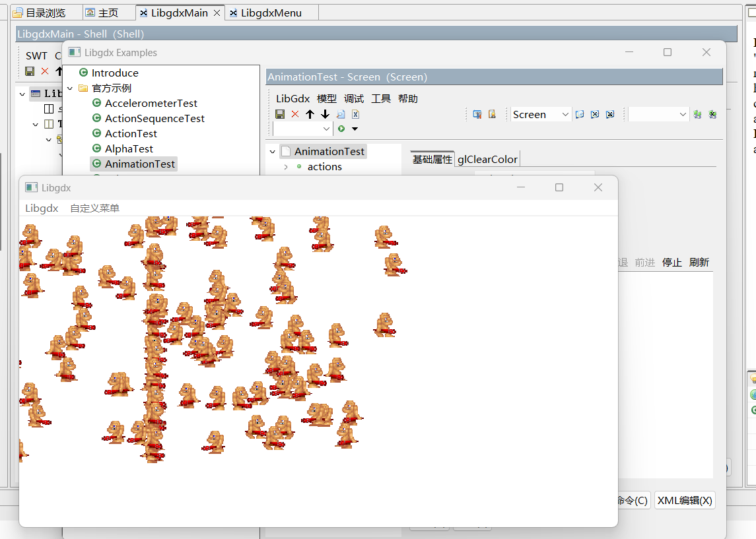The image size is (756, 539).
Task: Select ActionSequenceTest example
Action: coord(155,119)
